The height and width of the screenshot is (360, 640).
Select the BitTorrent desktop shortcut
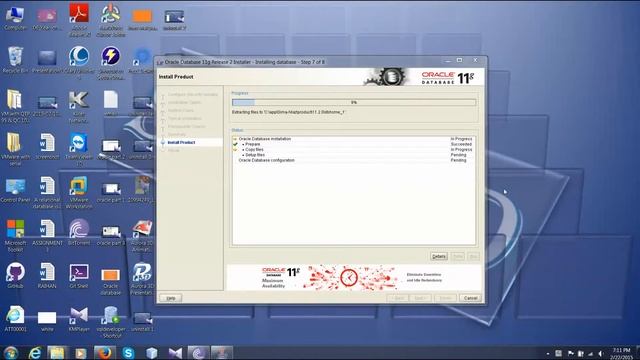79,232
